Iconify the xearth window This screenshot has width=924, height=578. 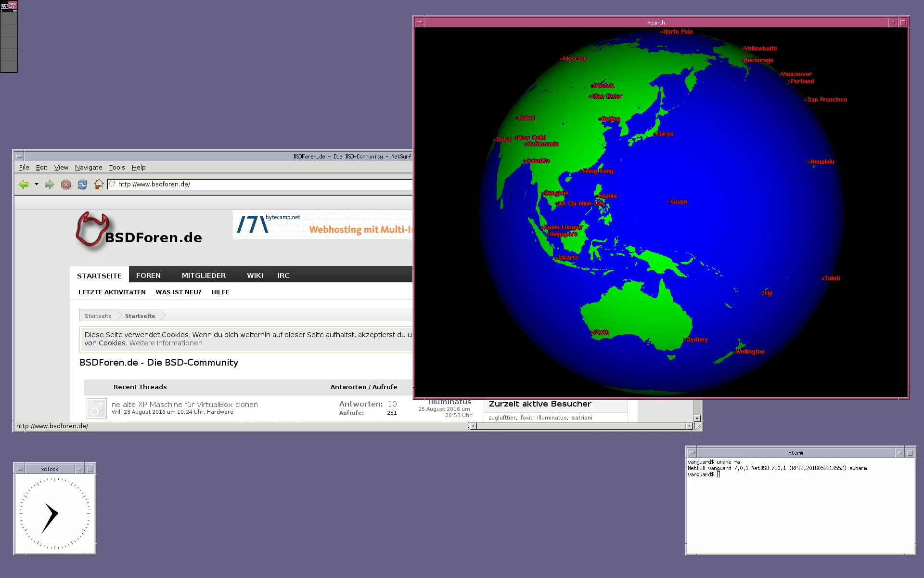point(893,23)
